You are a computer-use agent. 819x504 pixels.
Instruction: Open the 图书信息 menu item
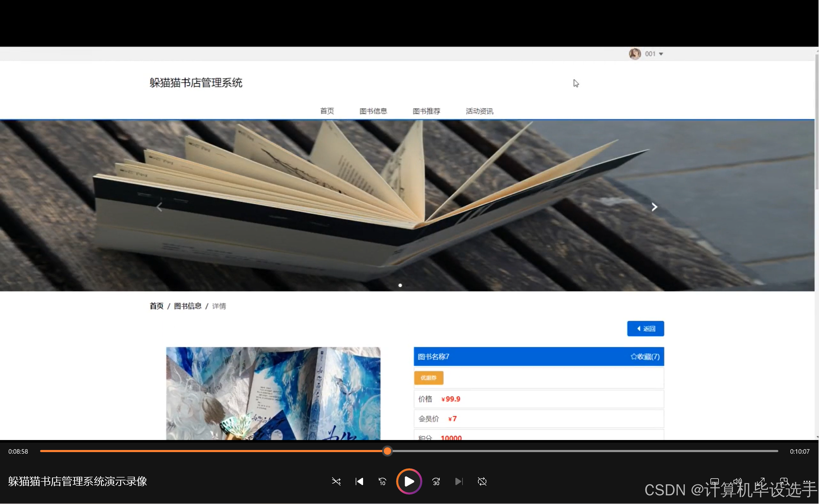tap(373, 111)
